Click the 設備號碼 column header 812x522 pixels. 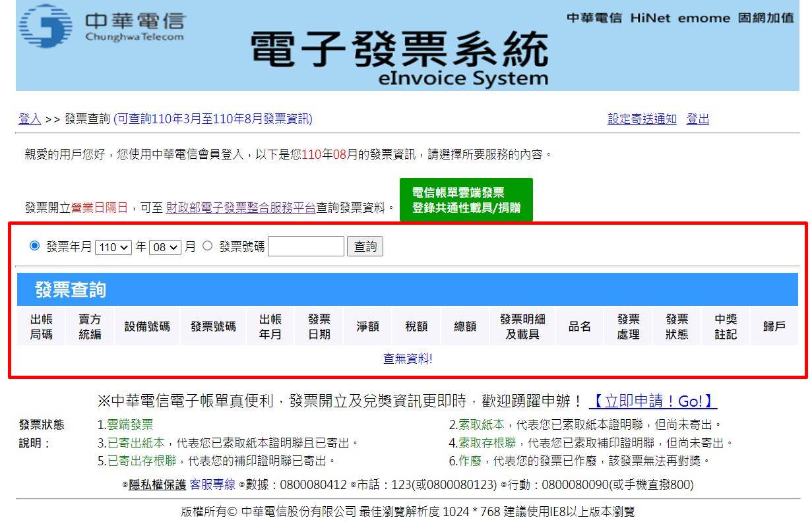tap(147, 326)
